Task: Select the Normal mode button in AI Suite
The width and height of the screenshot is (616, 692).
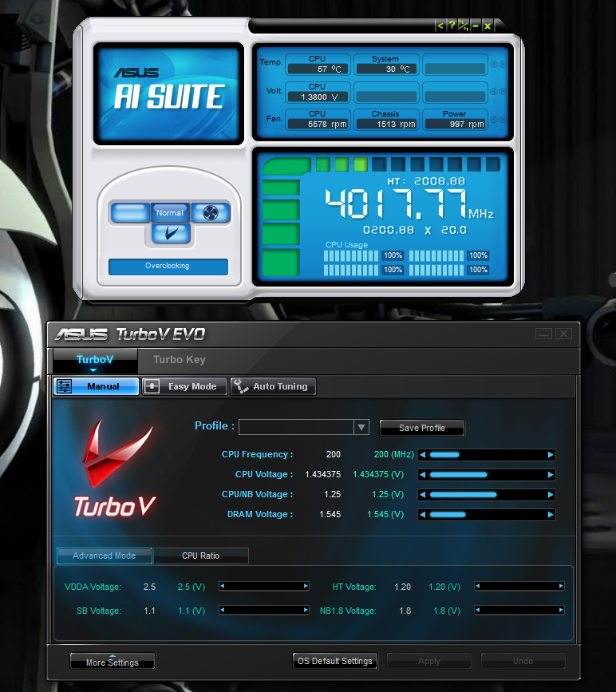Action: (170, 213)
